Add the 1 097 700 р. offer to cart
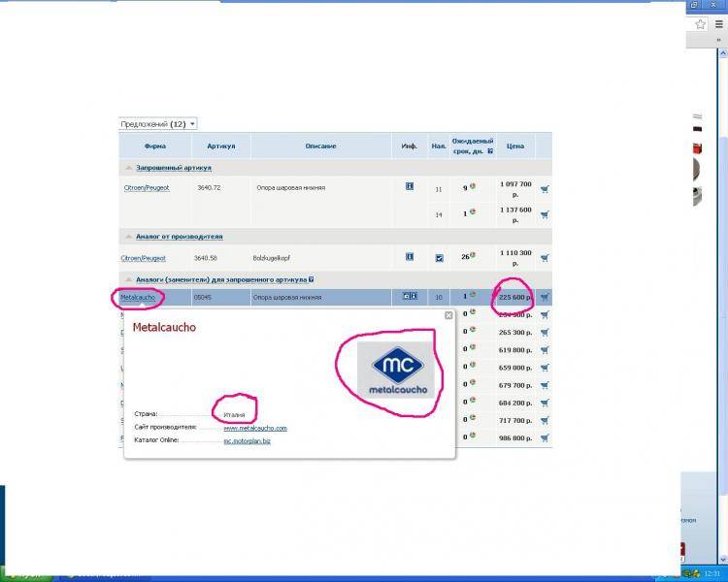Screen dimensions: 728x582 (x=544, y=188)
